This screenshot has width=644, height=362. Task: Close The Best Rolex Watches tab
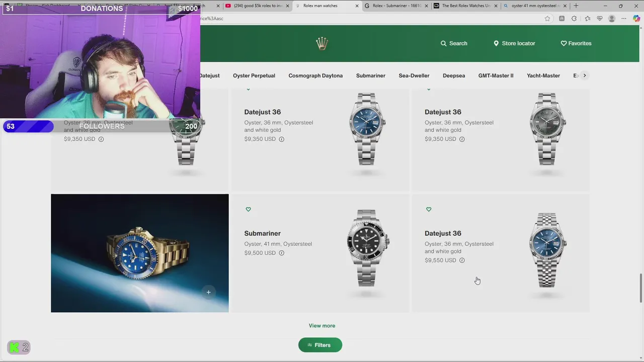point(496,6)
